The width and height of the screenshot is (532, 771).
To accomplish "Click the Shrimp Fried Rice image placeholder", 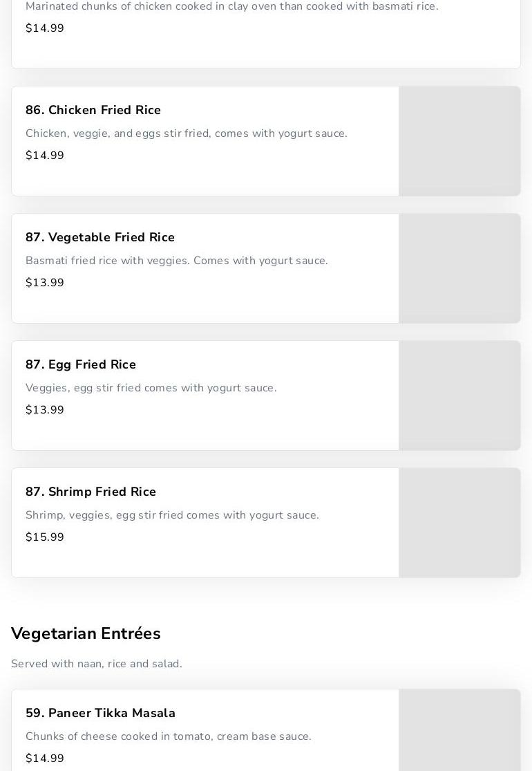I will click(459, 523).
